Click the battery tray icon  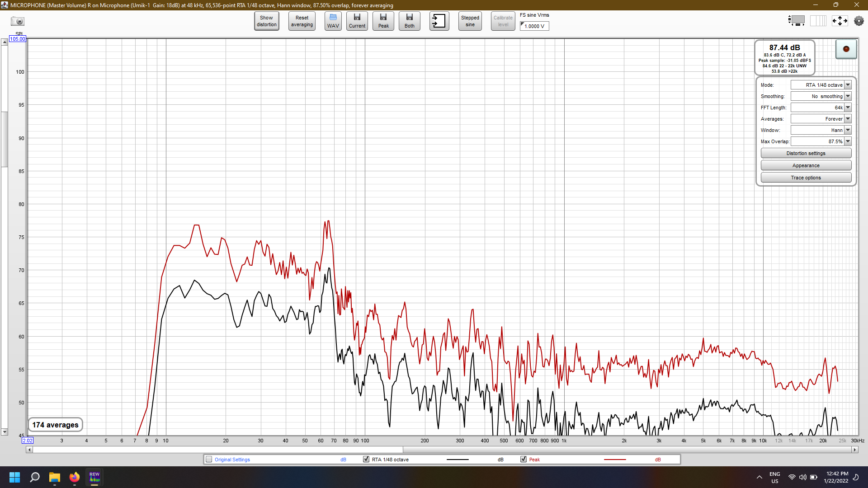pos(814,477)
